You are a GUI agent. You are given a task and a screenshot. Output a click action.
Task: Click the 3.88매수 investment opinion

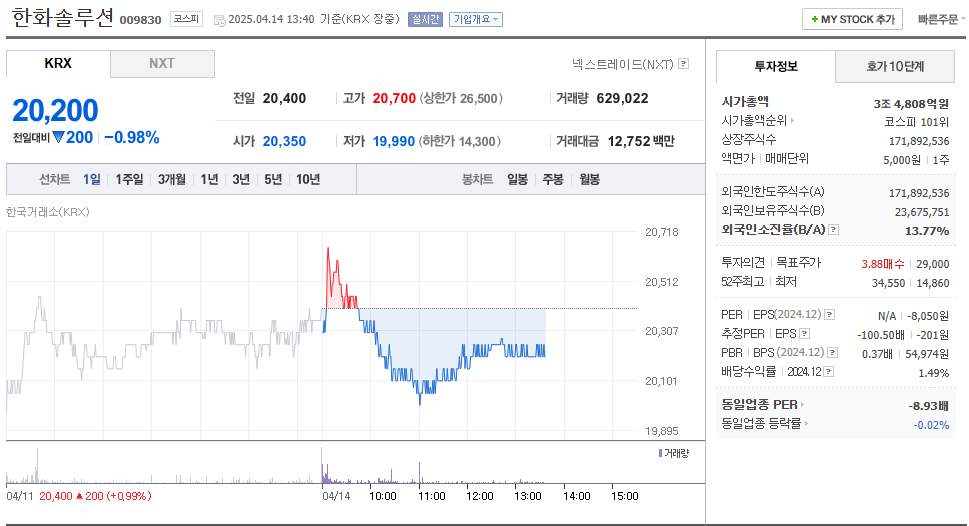tap(882, 264)
